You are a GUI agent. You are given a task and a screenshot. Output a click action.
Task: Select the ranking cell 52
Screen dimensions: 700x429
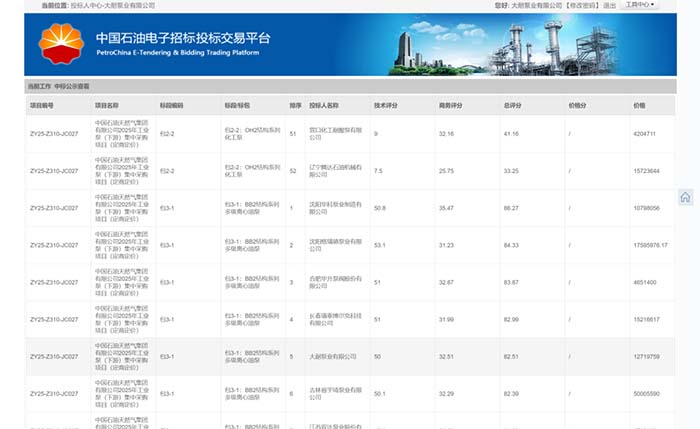(x=293, y=171)
